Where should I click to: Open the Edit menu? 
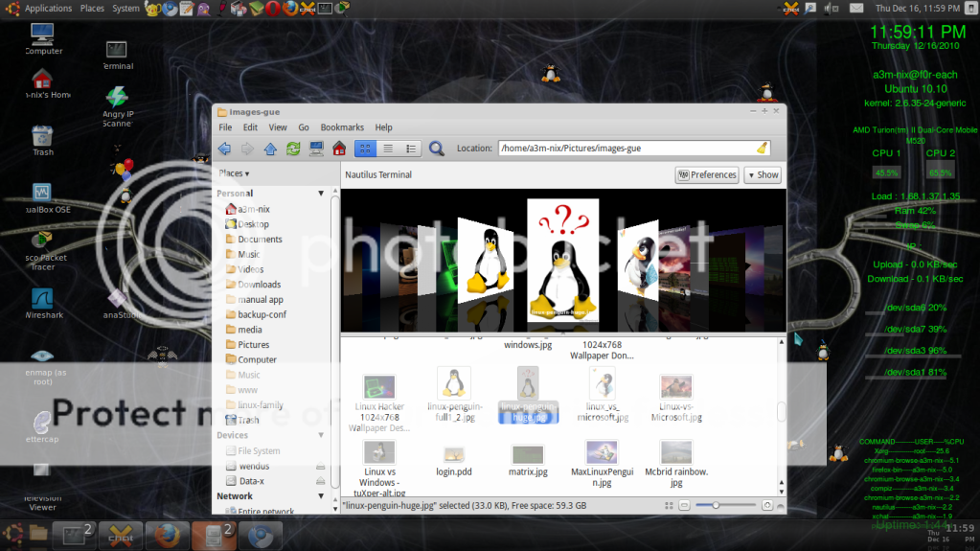250,126
